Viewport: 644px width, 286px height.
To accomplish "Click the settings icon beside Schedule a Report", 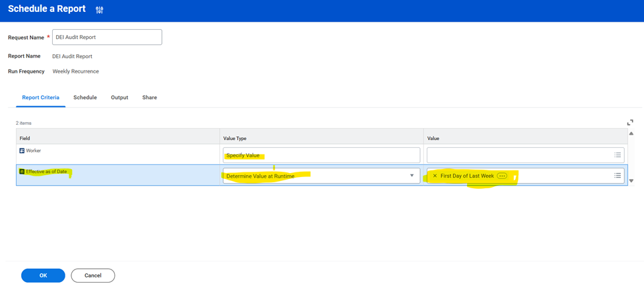I will (x=100, y=10).
